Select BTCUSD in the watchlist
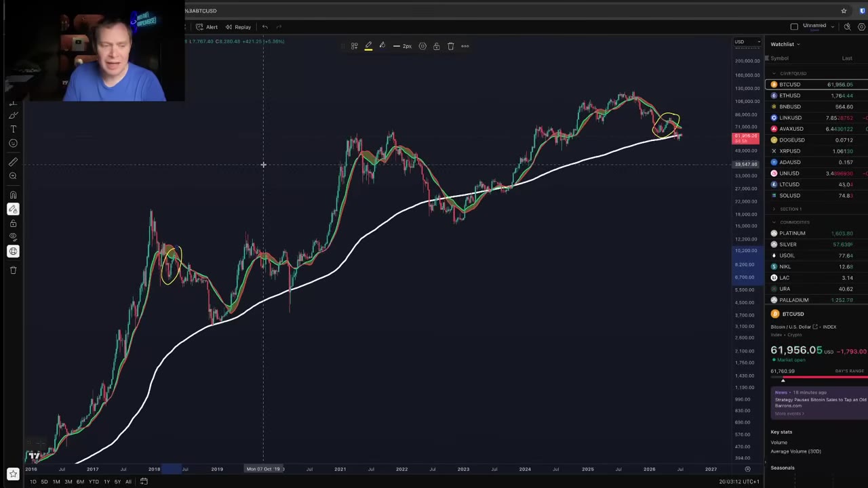This screenshot has height=488, width=868. pos(816,85)
